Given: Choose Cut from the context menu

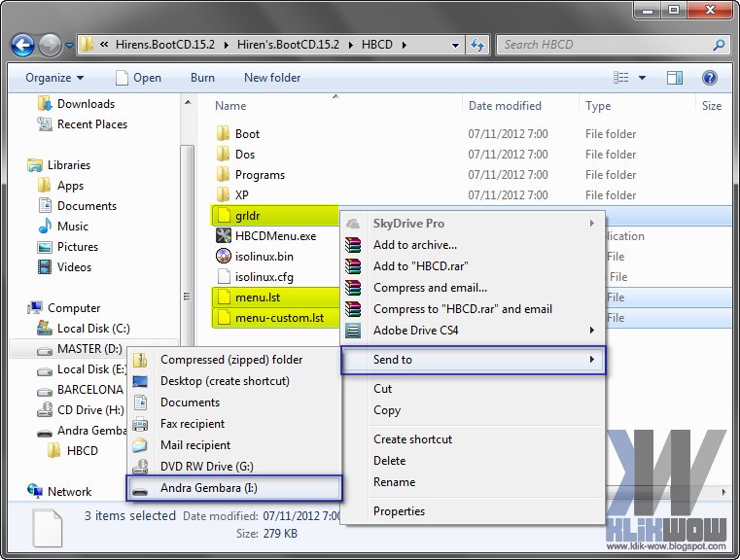Looking at the screenshot, I should [x=473, y=389].
